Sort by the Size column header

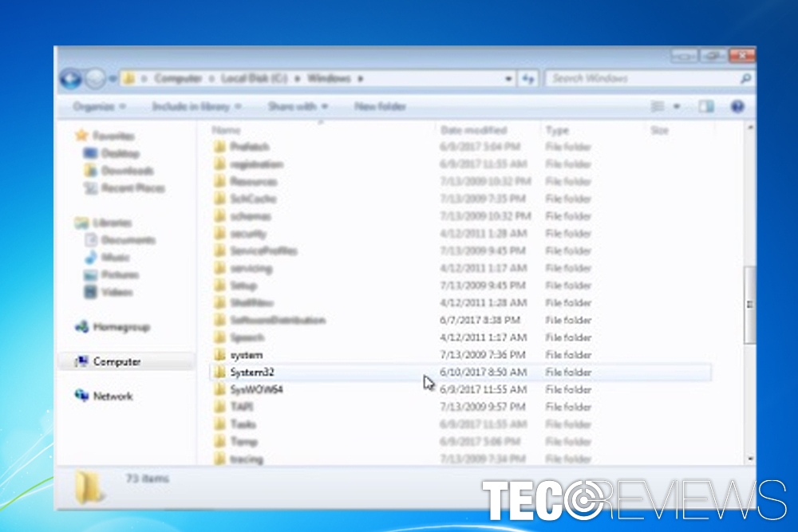pos(660,130)
